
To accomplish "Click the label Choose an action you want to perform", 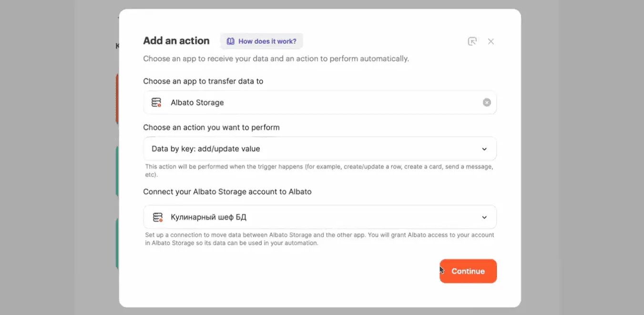I will tap(211, 127).
